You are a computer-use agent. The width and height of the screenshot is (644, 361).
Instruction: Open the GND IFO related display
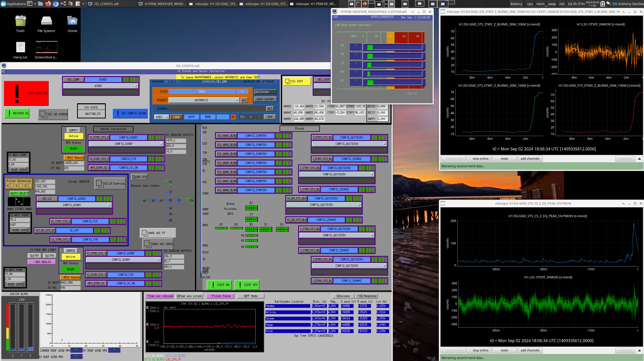pos(140,177)
